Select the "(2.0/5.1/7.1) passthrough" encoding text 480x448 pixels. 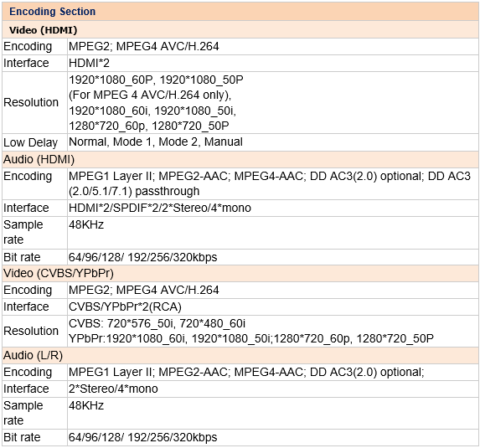pos(134,192)
